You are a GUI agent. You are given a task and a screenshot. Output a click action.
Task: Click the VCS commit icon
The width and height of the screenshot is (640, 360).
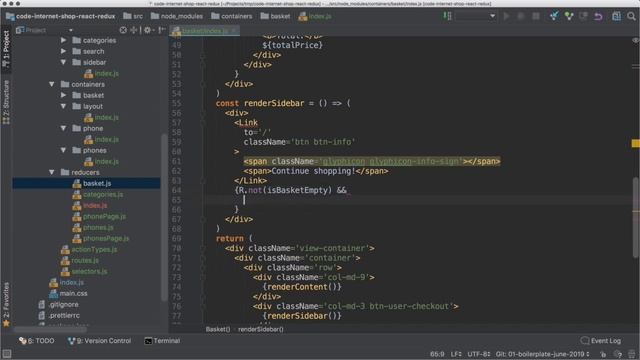(x=569, y=16)
